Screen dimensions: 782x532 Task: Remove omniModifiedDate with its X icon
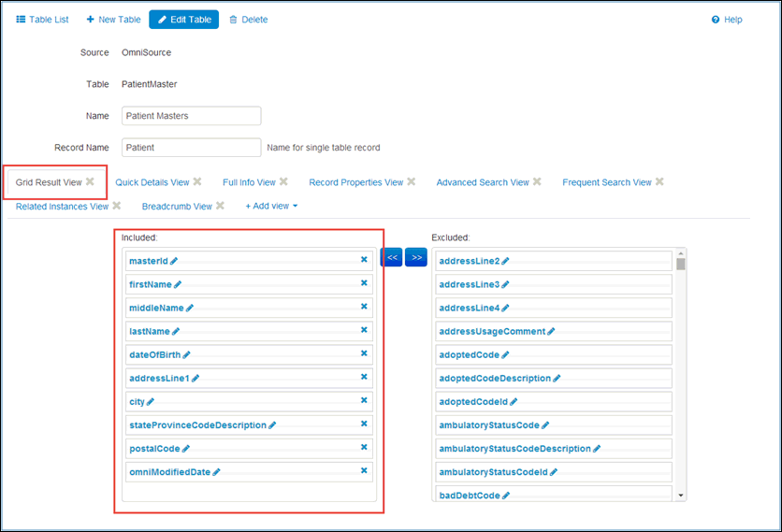(x=364, y=471)
